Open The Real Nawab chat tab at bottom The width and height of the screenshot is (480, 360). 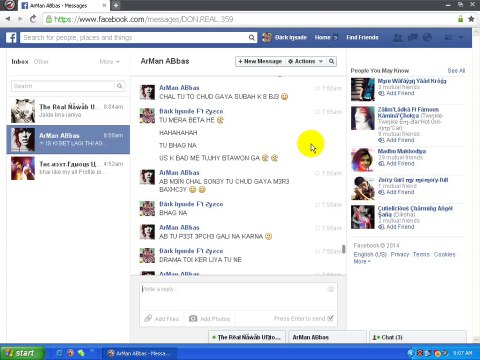click(247, 337)
